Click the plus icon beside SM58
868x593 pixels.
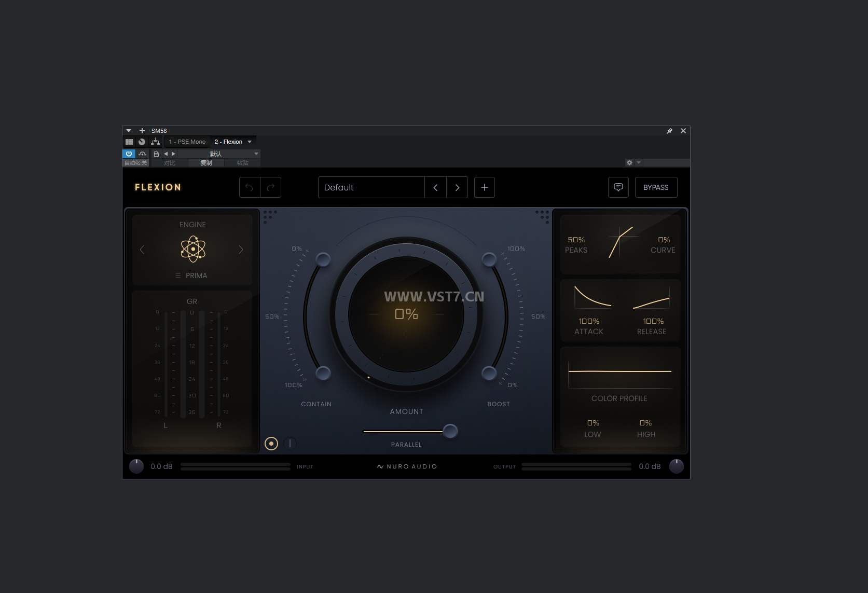pos(142,131)
